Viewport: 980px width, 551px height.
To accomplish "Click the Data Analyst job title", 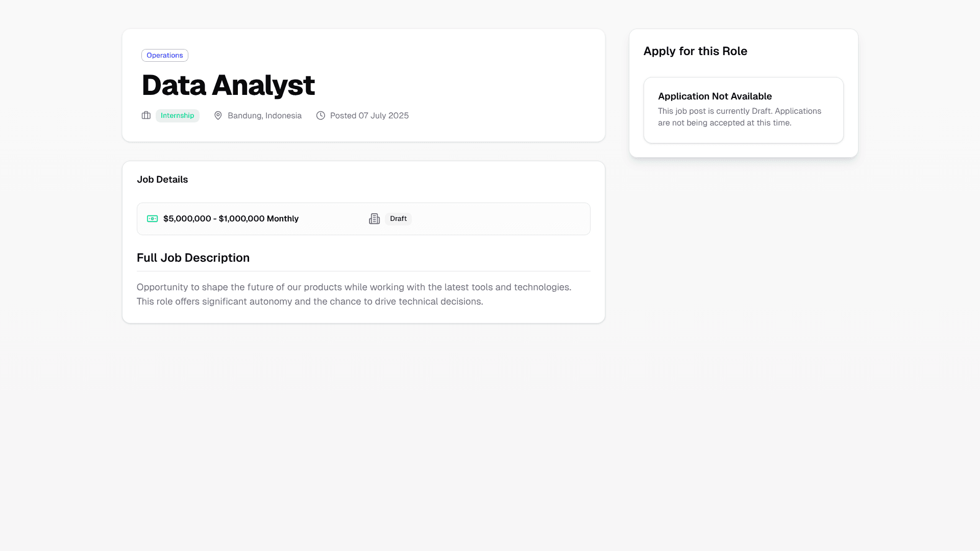I will (228, 84).
